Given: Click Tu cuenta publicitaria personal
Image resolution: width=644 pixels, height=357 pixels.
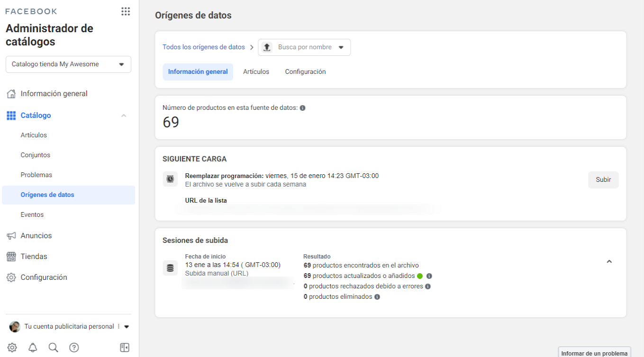Looking at the screenshot, I should (x=69, y=327).
